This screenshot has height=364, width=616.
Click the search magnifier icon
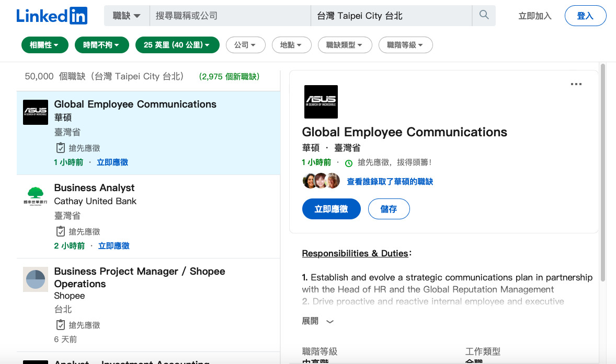click(484, 15)
